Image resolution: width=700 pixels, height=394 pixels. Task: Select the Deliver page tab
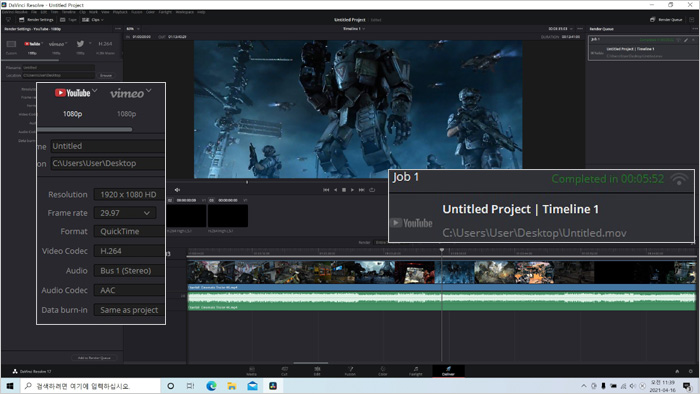[448, 371]
